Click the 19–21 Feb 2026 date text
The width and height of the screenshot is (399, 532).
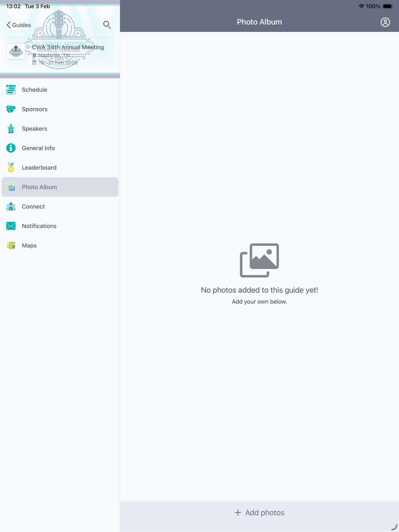click(58, 63)
